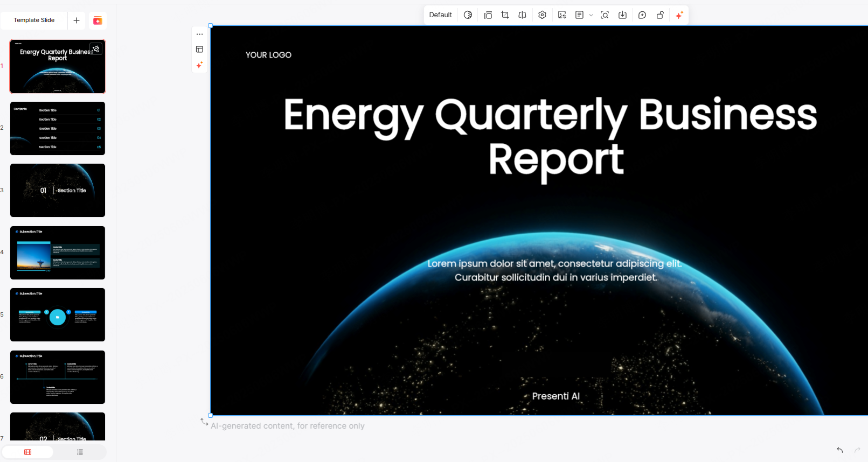The image size is (868, 462).
Task: Click the Presenti AI text on slide
Action: pos(555,396)
